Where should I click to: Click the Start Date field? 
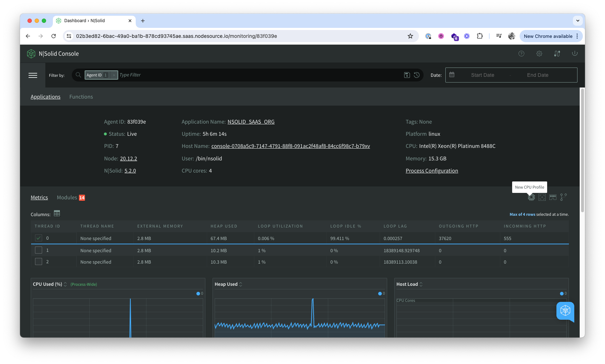pyautogui.click(x=482, y=75)
